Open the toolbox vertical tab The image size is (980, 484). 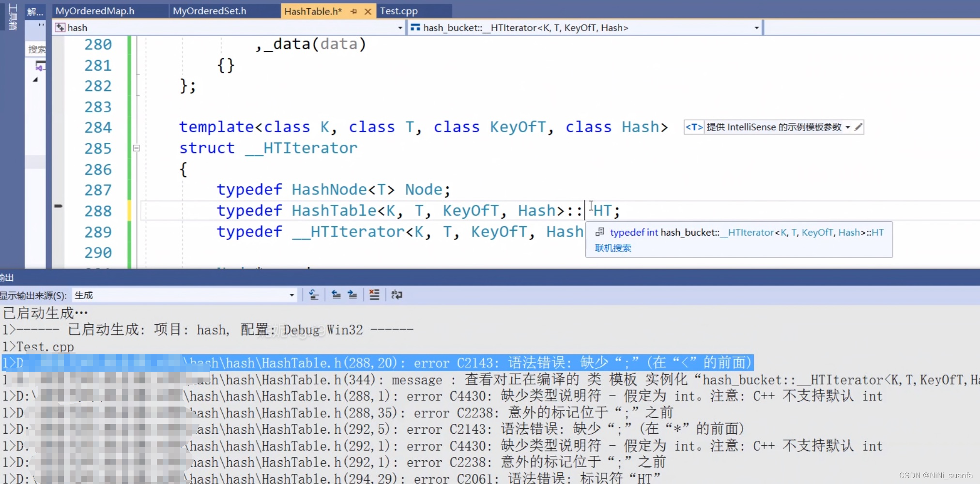click(x=13, y=17)
